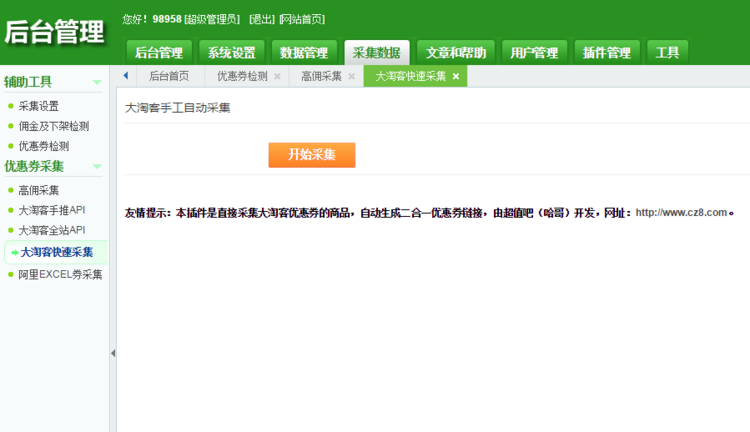
Task: Open 高佣采集 in the sidebar
Action: [38, 190]
